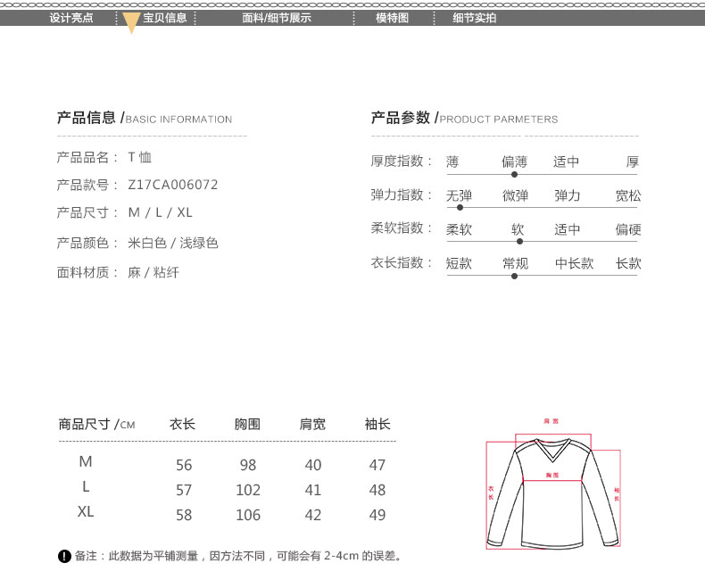Click the 衣长指数 slider marker

514,276
